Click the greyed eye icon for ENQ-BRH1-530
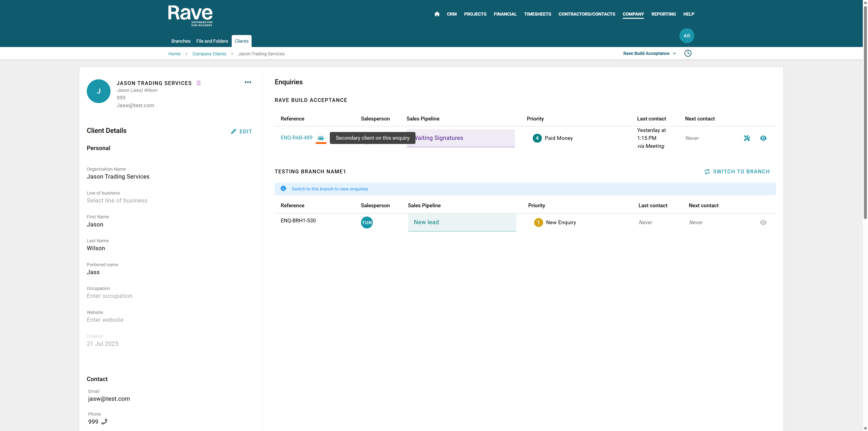Screen dimensions: 868x431 click(763, 222)
